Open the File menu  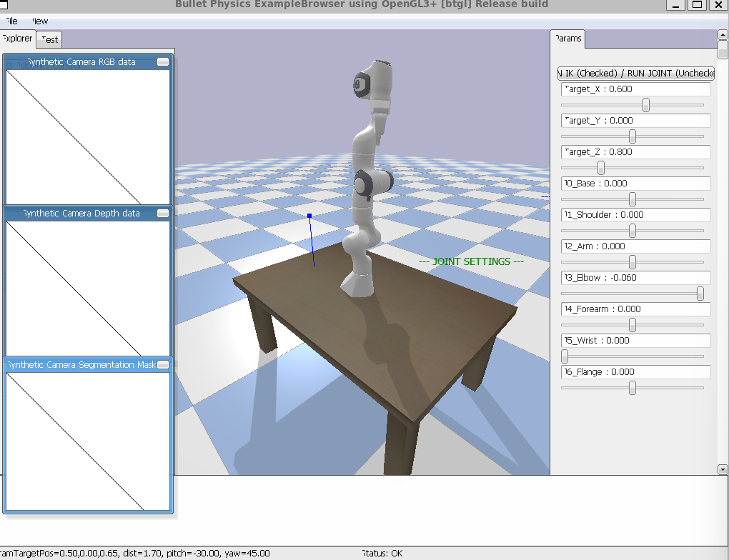[x=11, y=21]
